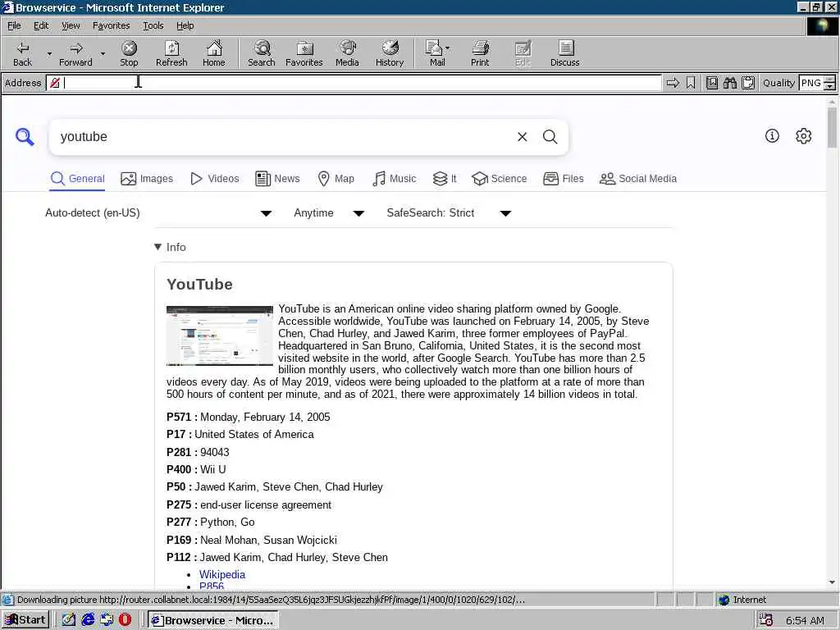840x630 pixels.
Task: Open the Wikipedia link
Action: pos(222,574)
